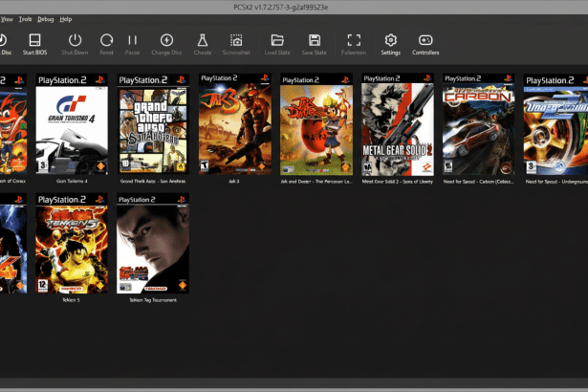Click the 'Jak 3' title text
The width and height of the screenshot is (588, 392).
click(234, 182)
